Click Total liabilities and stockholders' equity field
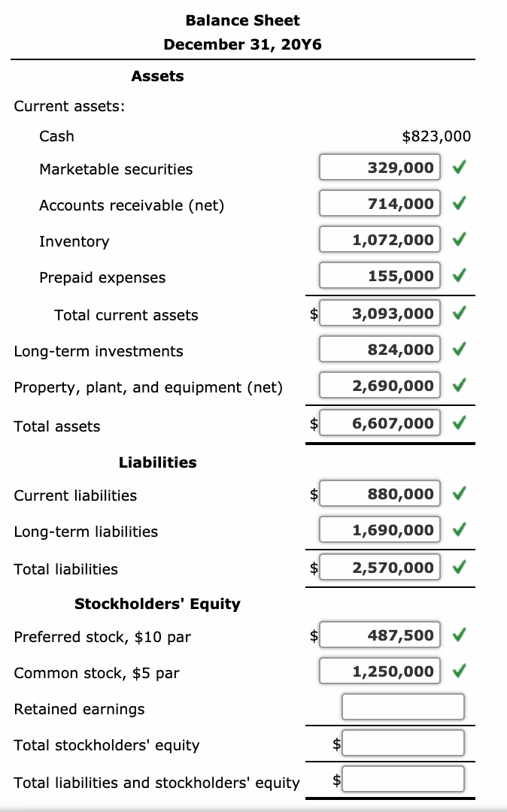507x812 pixels. pyautogui.click(x=404, y=780)
